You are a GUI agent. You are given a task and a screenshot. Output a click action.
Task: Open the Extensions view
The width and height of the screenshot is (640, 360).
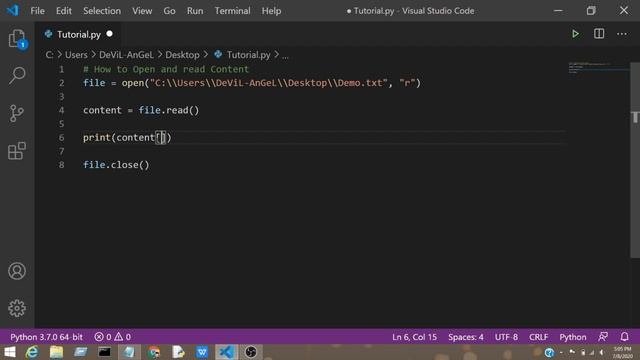click(x=17, y=151)
